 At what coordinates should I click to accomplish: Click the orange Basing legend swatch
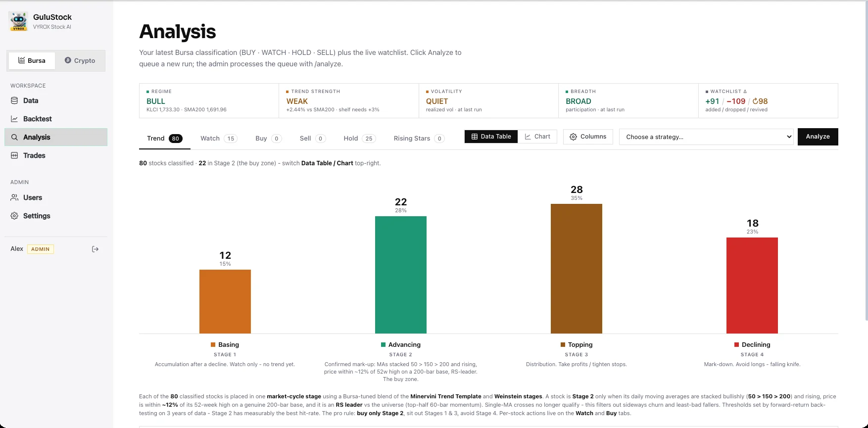(213, 344)
